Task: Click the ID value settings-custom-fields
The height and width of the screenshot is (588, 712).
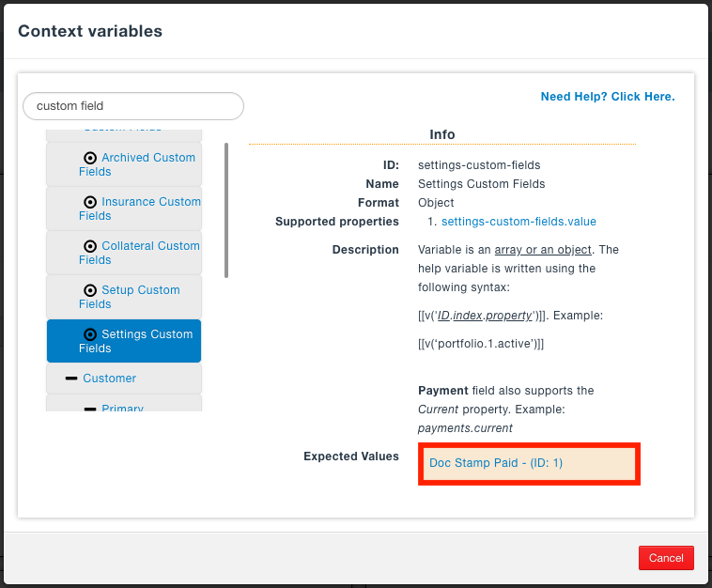Action: 479,165
